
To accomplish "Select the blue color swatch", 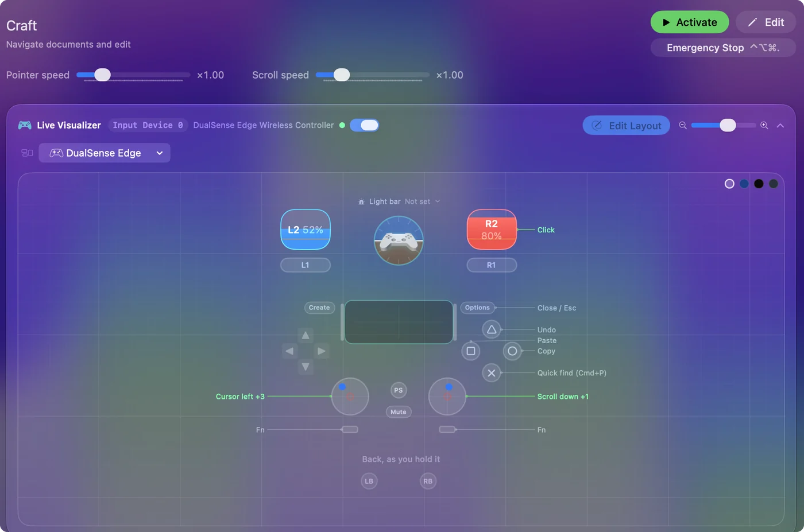I will coord(744,184).
